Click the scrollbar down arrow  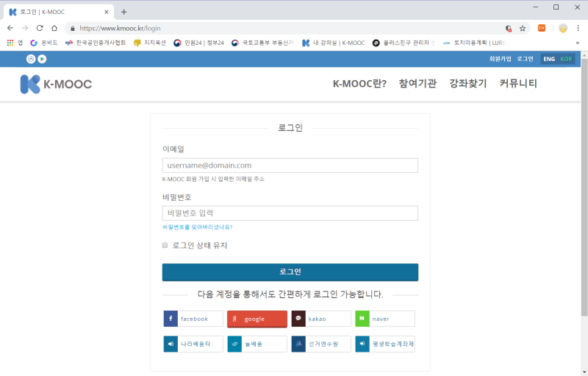pyautogui.click(x=584, y=372)
